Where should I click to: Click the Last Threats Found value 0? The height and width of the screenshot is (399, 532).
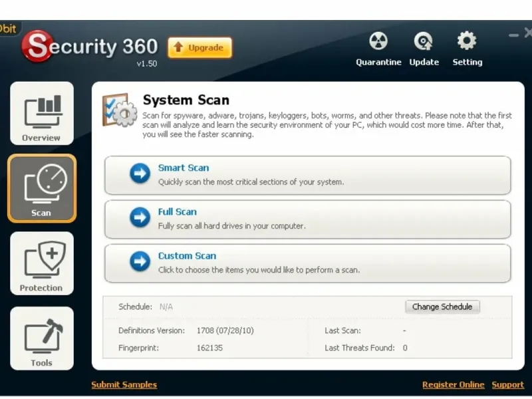point(405,348)
